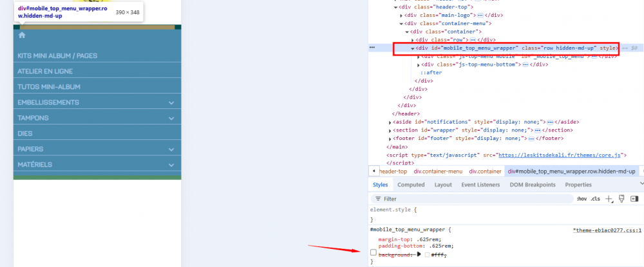644x267 pixels.
Task: Select div.container in breadcrumb bar
Action: tap(485, 171)
